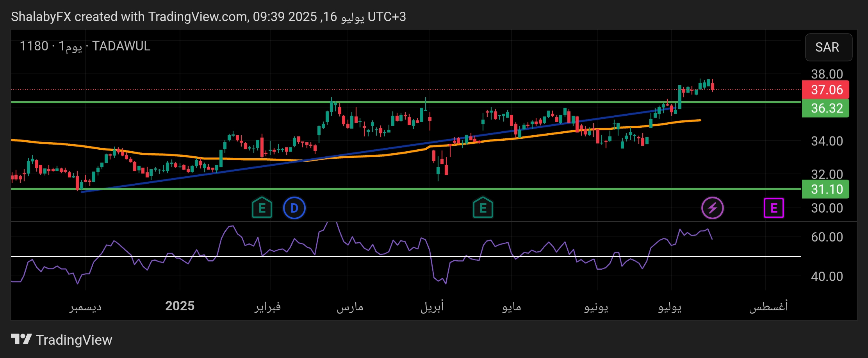Click the green 31.10 level label
The image size is (868, 358).
pos(825,190)
